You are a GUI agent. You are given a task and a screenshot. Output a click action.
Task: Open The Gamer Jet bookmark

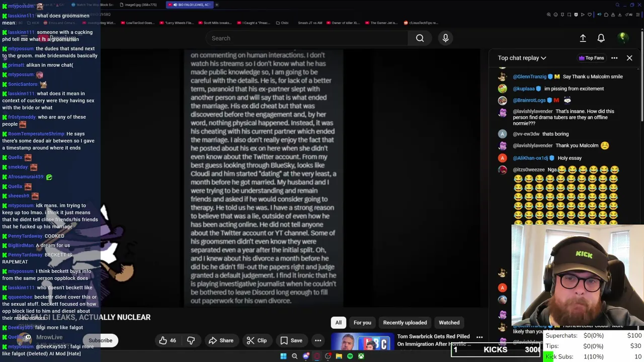tap(381, 23)
